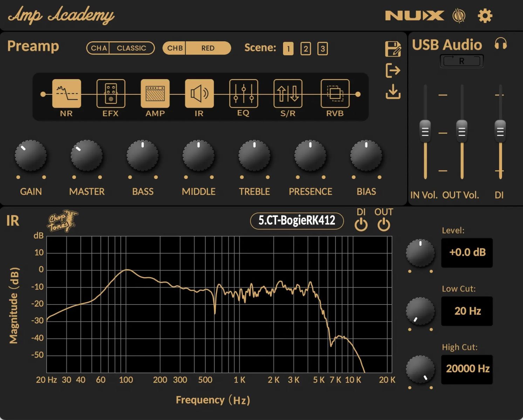Open the EFX block settings
The width and height of the screenshot is (523, 420).
click(x=111, y=93)
